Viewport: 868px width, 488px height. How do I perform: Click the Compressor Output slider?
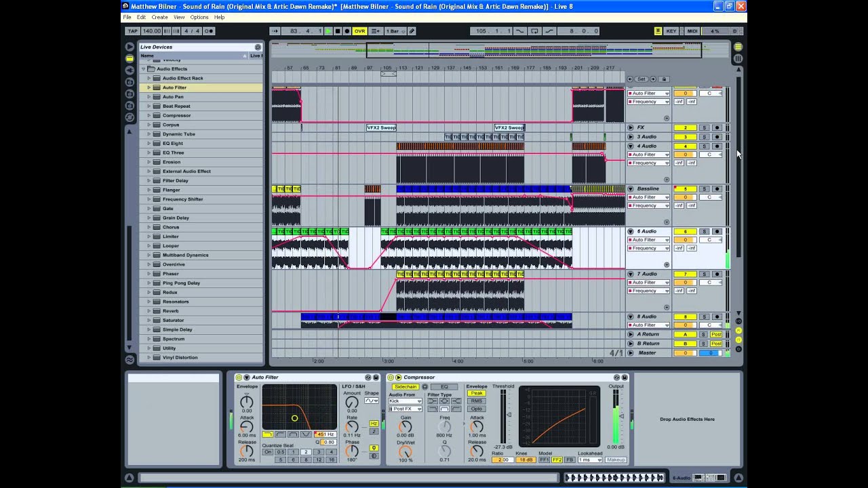pyautogui.click(x=616, y=416)
